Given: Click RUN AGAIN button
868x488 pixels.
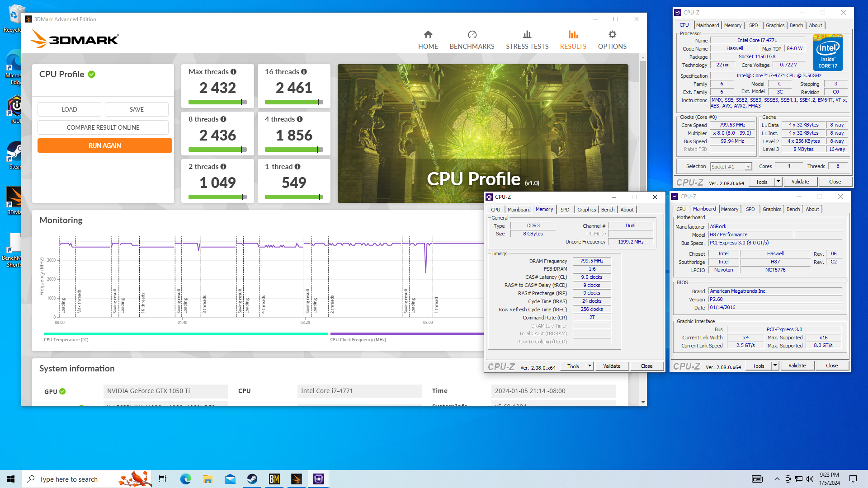Looking at the screenshot, I should point(105,145).
